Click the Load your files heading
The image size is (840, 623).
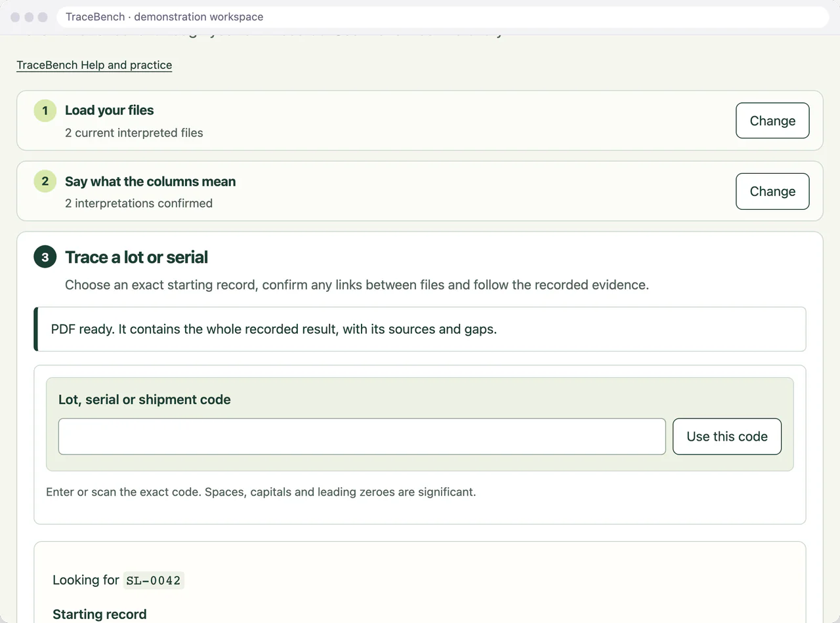click(x=110, y=110)
